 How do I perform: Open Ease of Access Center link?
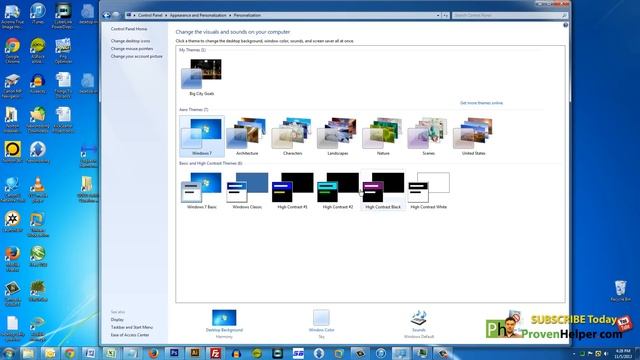[x=130, y=335]
